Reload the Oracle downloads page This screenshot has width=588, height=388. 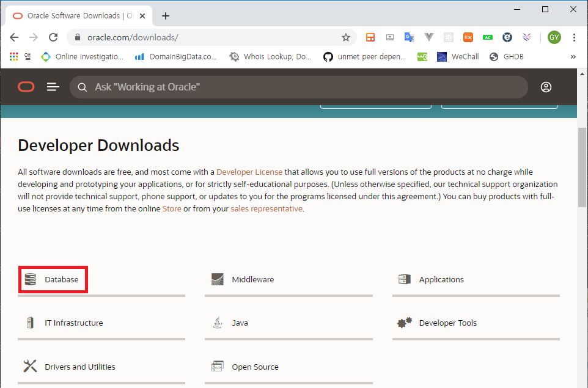point(53,37)
